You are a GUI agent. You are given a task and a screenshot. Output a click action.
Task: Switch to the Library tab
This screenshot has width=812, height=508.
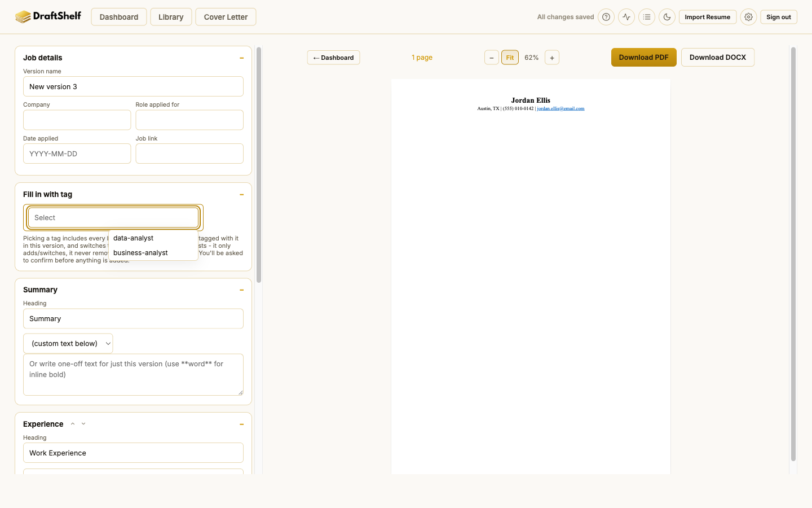(171, 17)
